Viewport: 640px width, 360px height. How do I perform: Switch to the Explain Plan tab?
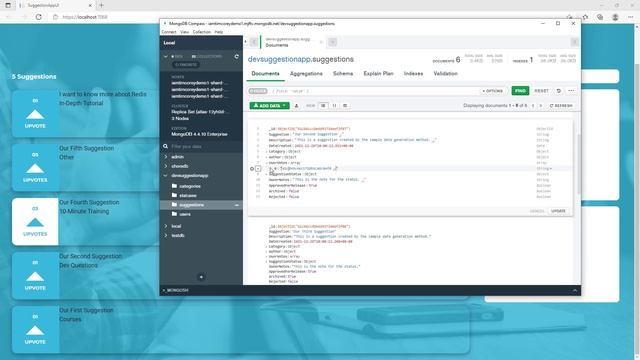(378, 73)
